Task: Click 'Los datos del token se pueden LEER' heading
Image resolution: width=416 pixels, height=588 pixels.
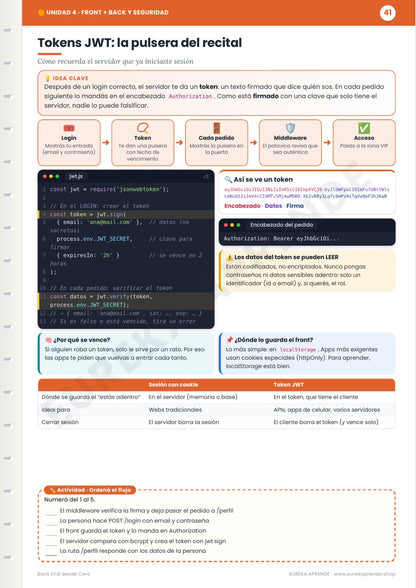Action: pos(286,257)
